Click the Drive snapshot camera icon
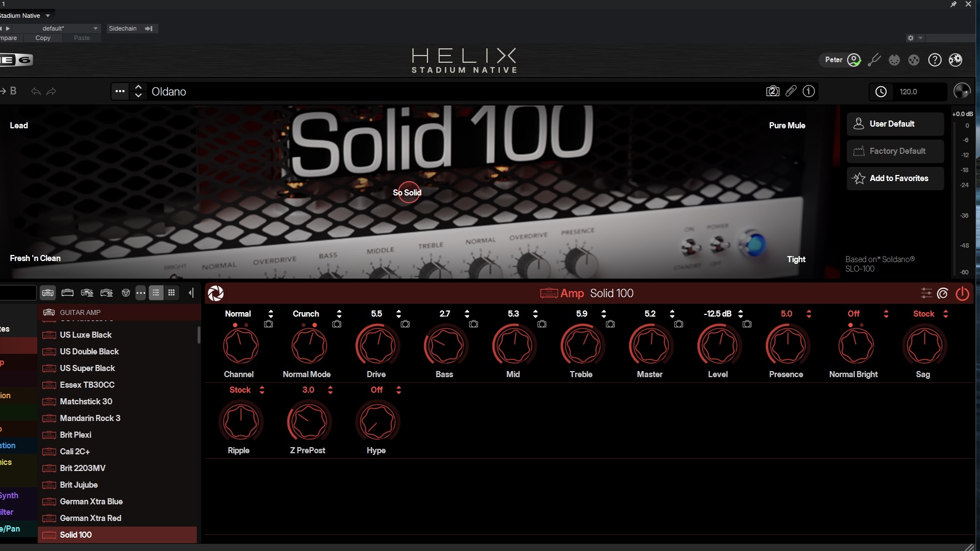The image size is (980, 551). coord(405,324)
